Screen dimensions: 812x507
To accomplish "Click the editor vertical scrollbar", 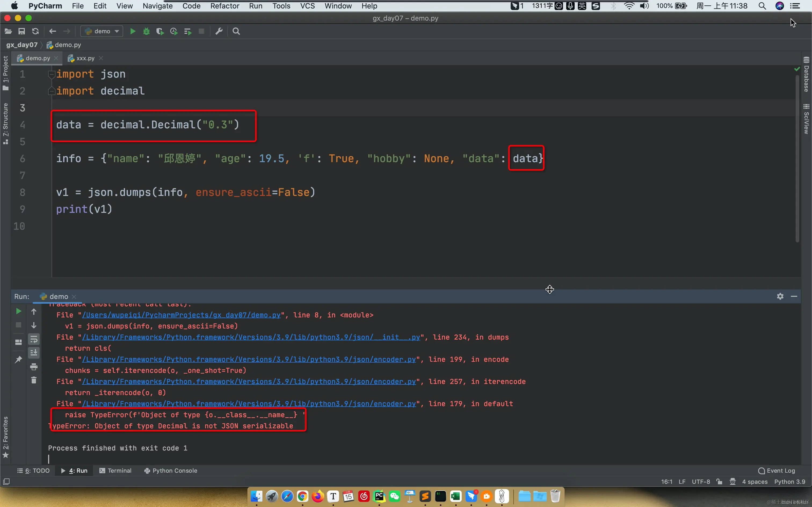I will click(x=797, y=158).
